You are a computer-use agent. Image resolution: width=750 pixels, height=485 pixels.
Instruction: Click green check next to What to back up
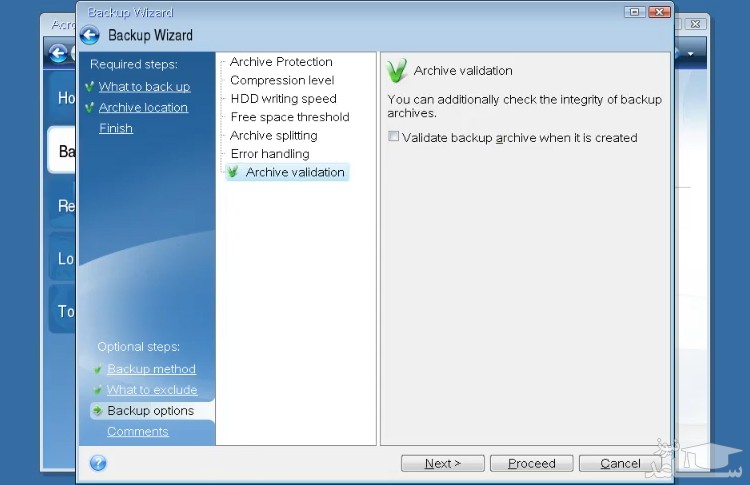[x=90, y=87]
